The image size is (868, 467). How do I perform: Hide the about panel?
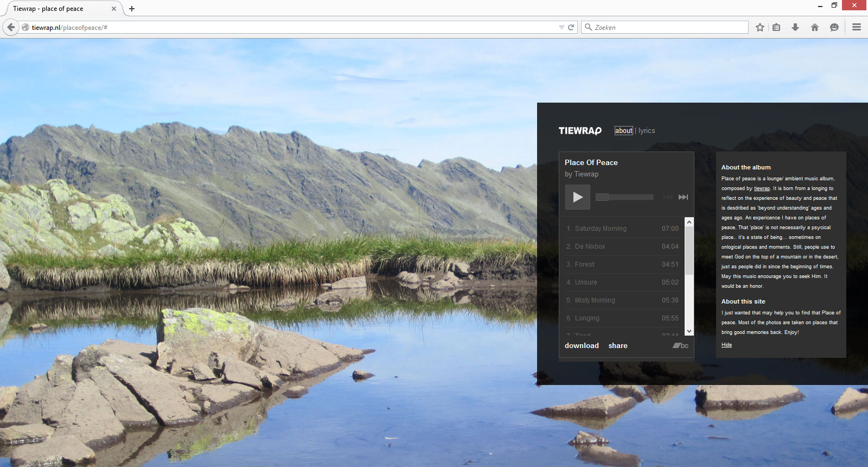point(726,345)
